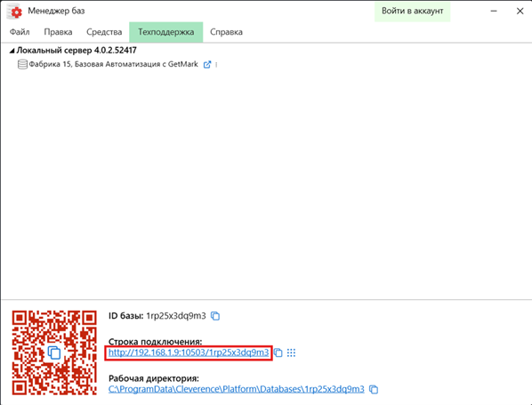Click database cylinder icon beside Фабрика 15
The image size is (532, 405).
click(x=22, y=64)
